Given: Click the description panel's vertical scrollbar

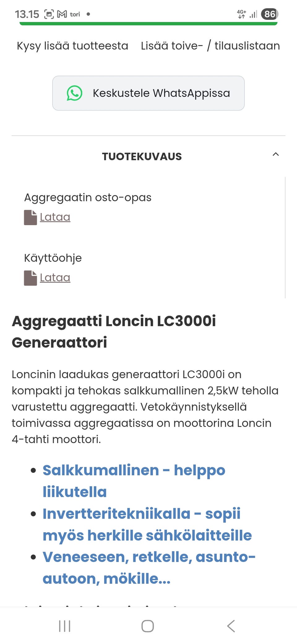Looking at the screenshot, I should [285, 237].
